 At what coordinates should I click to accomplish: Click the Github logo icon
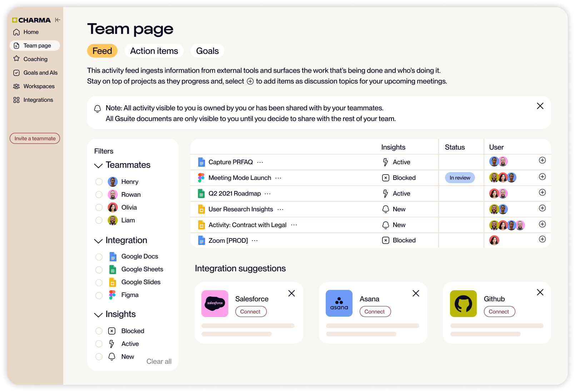(x=463, y=303)
